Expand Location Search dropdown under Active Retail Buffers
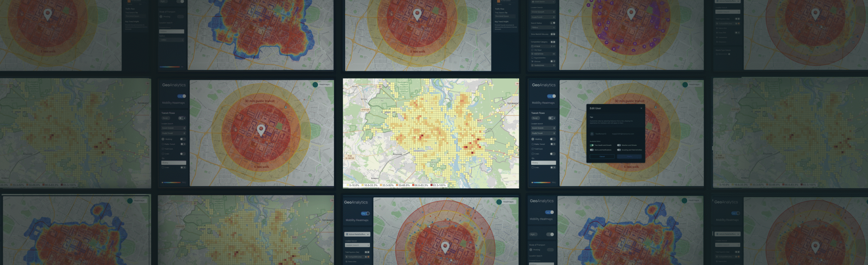 357,245
